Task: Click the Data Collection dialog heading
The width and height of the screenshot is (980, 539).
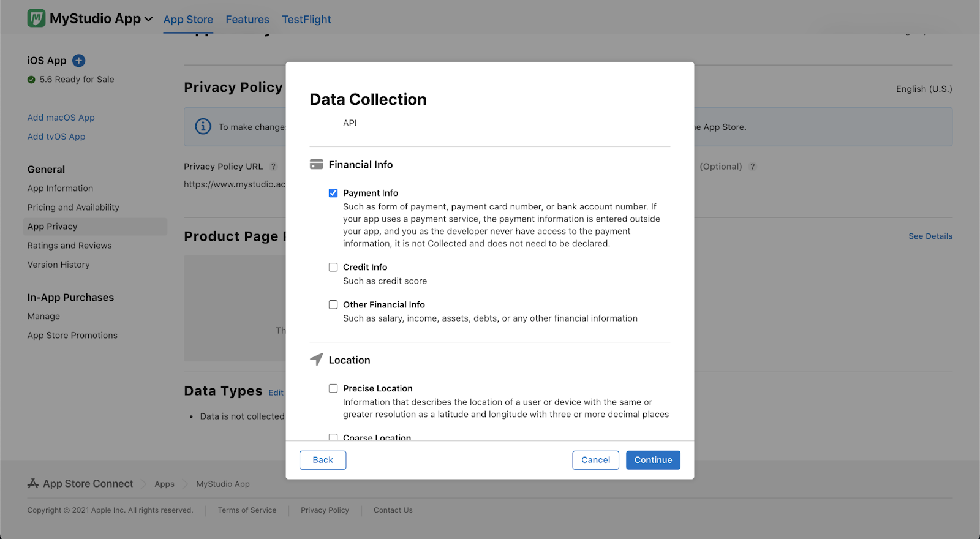Action: [368, 99]
